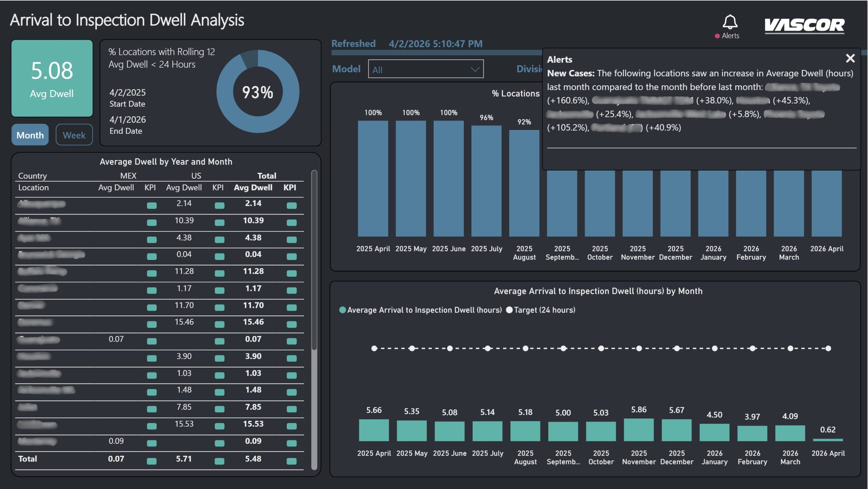The width and height of the screenshot is (868, 489).
Task: Click the red Alerts notification dot
Action: (717, 36)
